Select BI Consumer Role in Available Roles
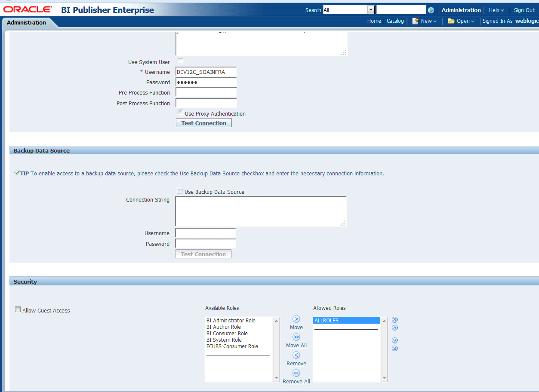 click(x=239, y=334)
